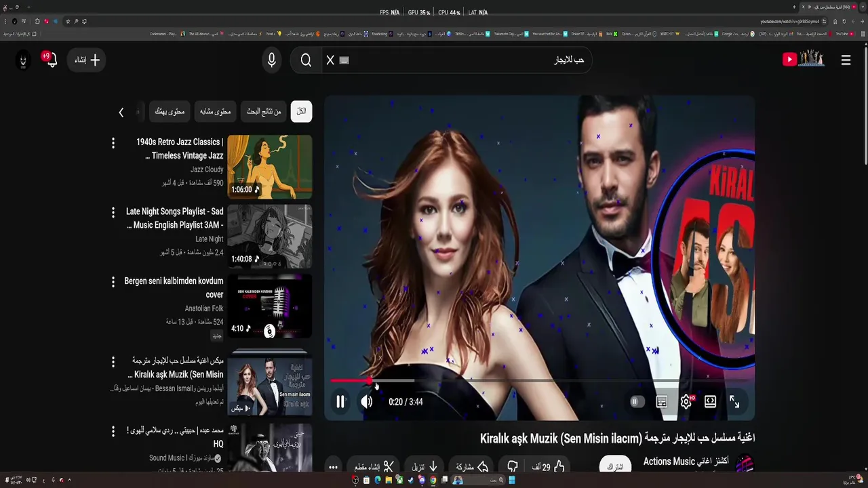Click the Jazz Cloudy channel name
This screenshot has width=868, height=488.
point(207,169)
